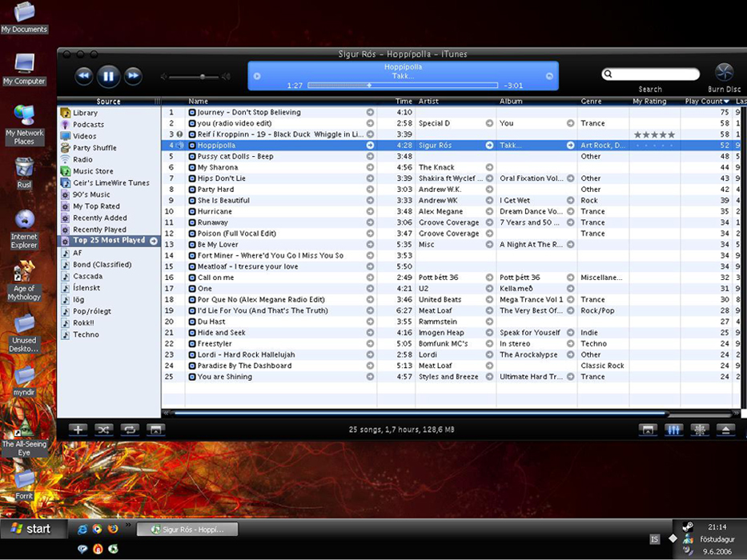Click iTunes taskbar button Sigur Rós
Image resolution: width=747 pixels, height=560 pixels.
[x=187, y=530]
